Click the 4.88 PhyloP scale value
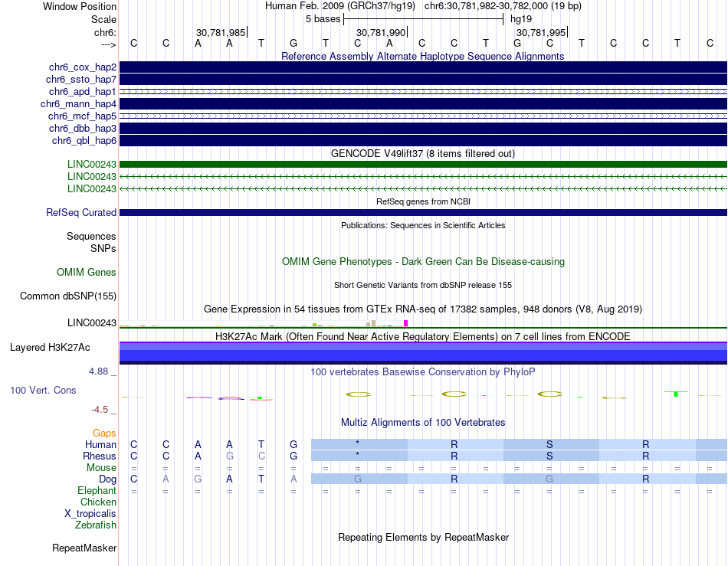 [98, 371]
